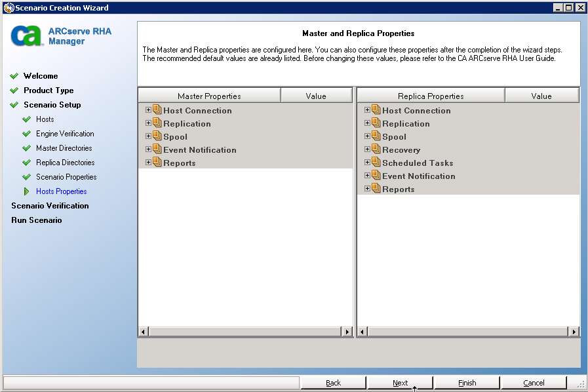Select the Recovery property icon
This screenshot has width=588, height=392.
click(x=376, y=149)
